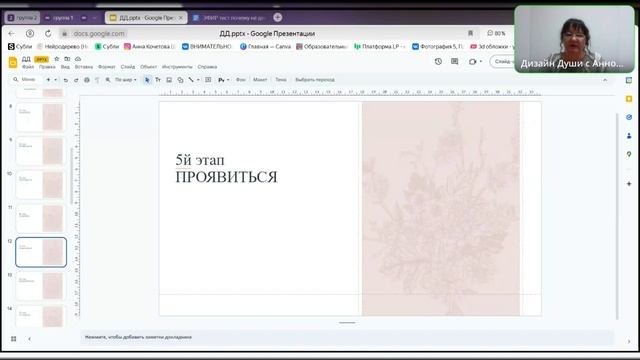640x360 pixels.
Task: Close the ДД.pptx browser tab
Action: pos(180,18)
